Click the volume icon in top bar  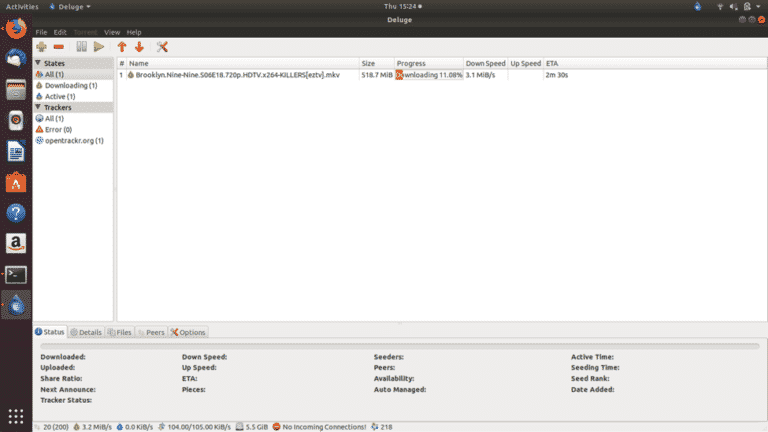tap(733, 6)
